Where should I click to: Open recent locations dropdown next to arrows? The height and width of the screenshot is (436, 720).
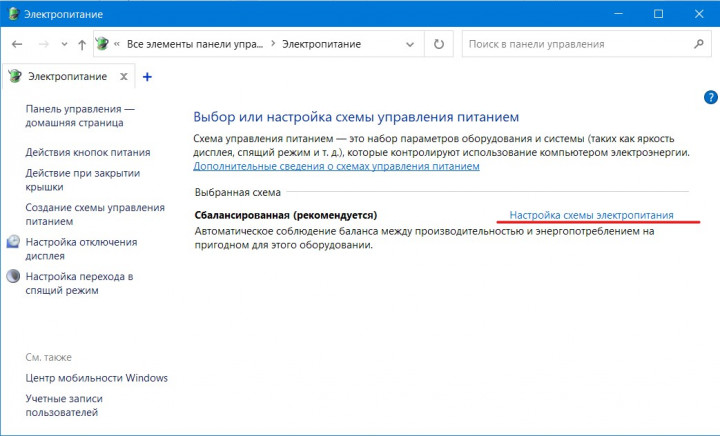[x=64, y=45]
